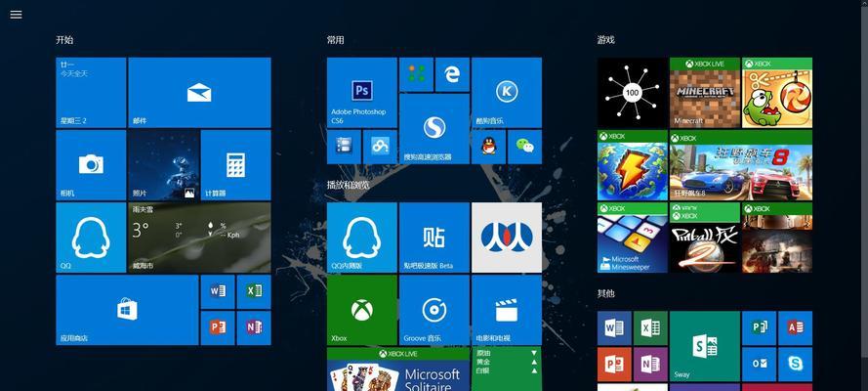Launch Microsoft Minesweeper tile
The width and height of the screenshot is (868, 391).
point(633,238)
